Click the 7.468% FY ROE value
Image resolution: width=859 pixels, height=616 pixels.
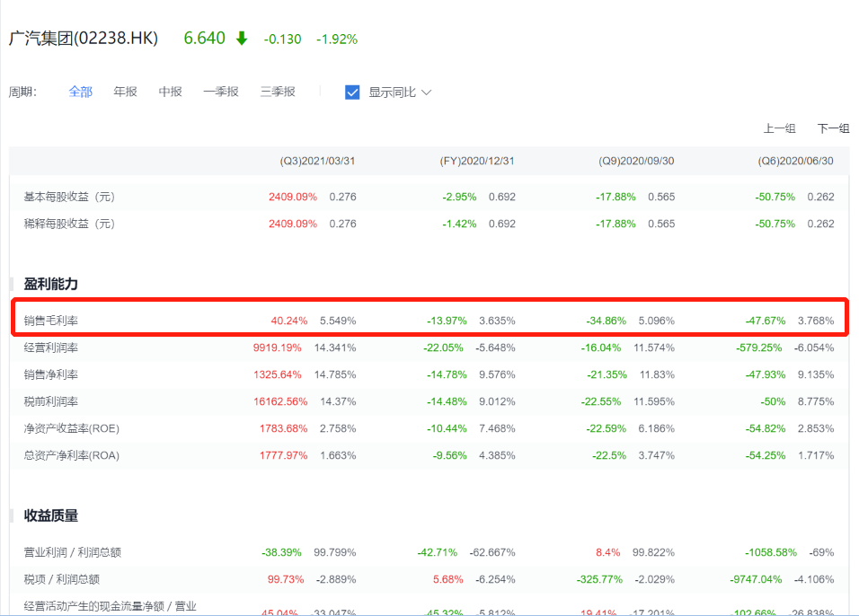pyautogui.click(x=498, y=428)
